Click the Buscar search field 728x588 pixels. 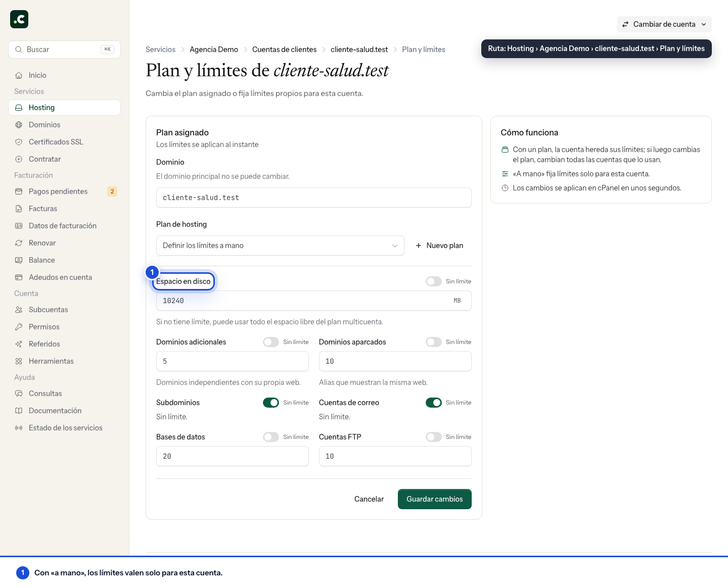(x=65, y=50)
